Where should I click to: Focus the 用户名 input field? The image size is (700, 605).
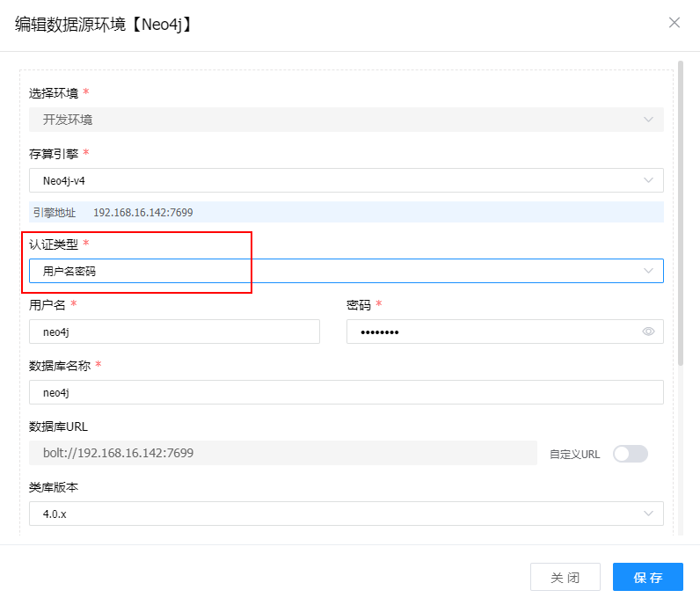(174, 332)
